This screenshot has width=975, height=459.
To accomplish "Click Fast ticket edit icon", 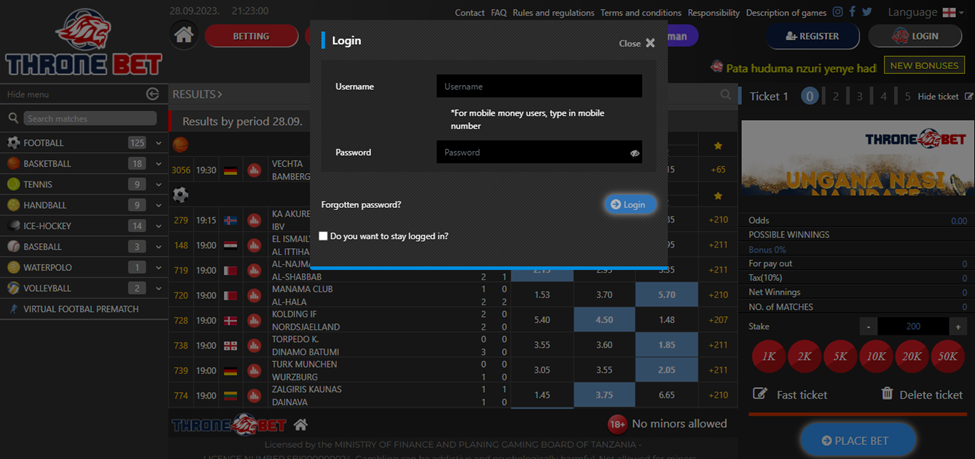I will [760, 394].
